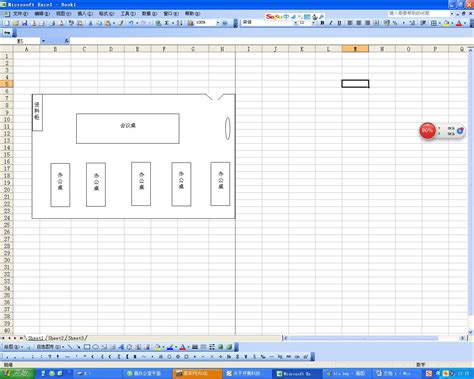
Task: Click the 会议桌 rectangle shape
Action: 128,129
